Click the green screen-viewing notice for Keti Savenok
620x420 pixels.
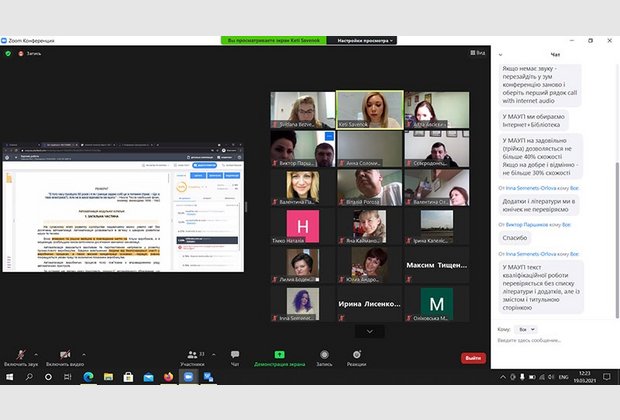(x=274, y=40)
